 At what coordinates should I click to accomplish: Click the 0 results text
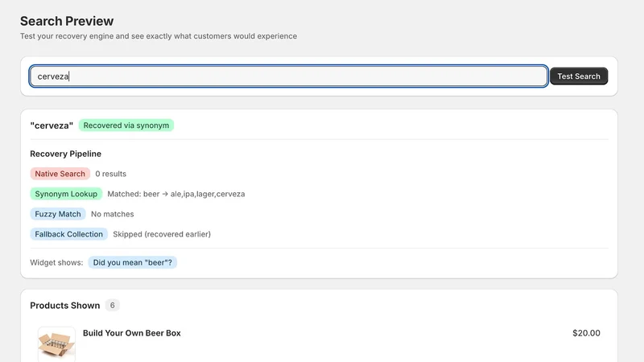tap(111, 174)
